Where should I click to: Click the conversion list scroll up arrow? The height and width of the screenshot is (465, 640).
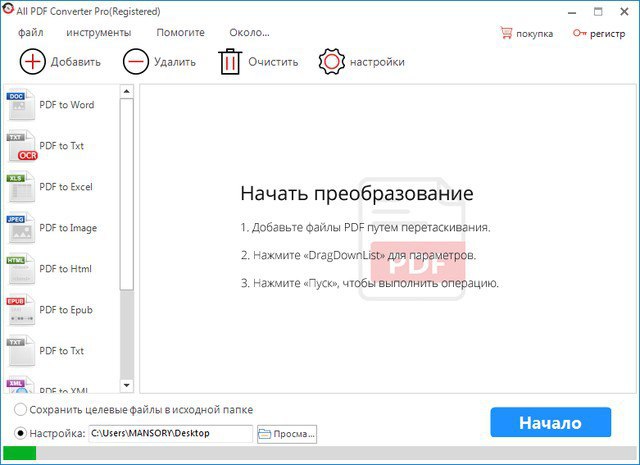pos(127,91)
